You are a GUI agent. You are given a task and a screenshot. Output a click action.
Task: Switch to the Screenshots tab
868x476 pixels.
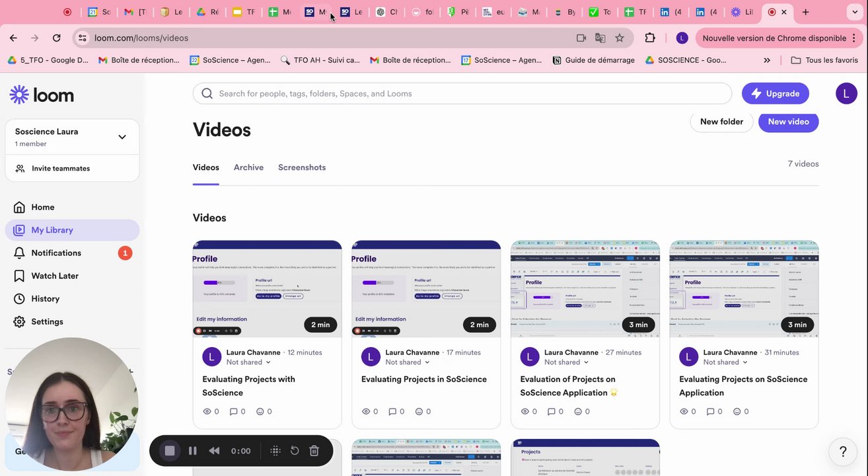302,168
